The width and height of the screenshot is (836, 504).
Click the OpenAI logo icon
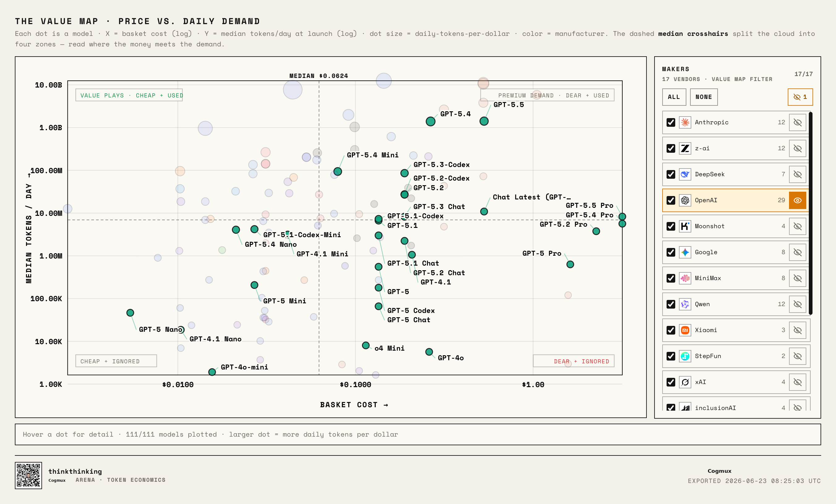coord(685,200)
